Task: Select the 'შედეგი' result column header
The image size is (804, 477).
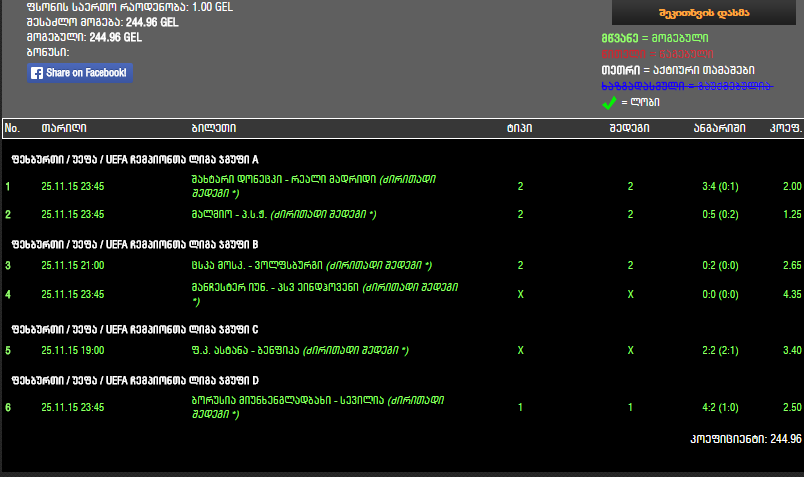Action: [x=629, y=128]
